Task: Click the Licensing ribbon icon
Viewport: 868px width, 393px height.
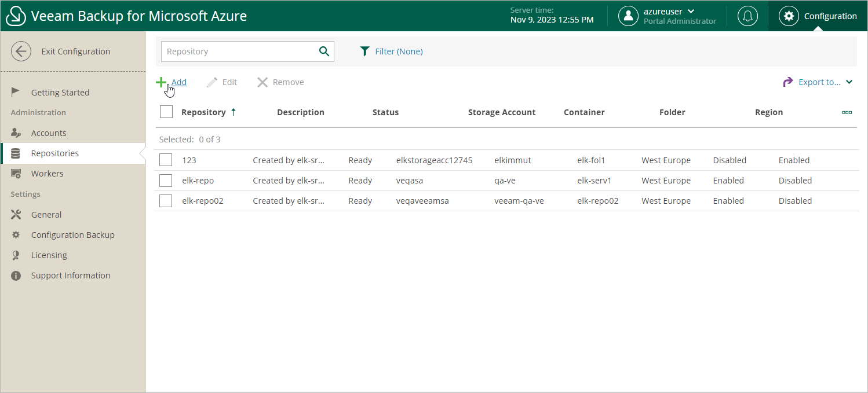Action: [16, 255]
